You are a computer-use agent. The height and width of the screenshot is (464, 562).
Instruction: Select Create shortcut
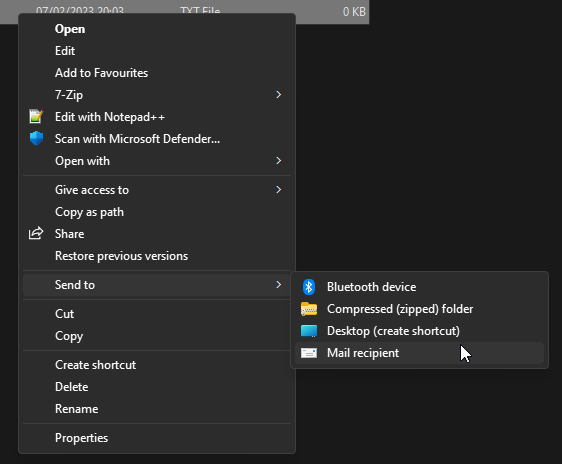157,365
